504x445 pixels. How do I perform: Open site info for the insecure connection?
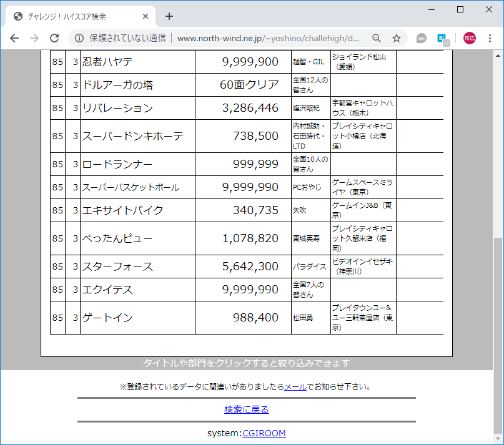tap(79, 38)
